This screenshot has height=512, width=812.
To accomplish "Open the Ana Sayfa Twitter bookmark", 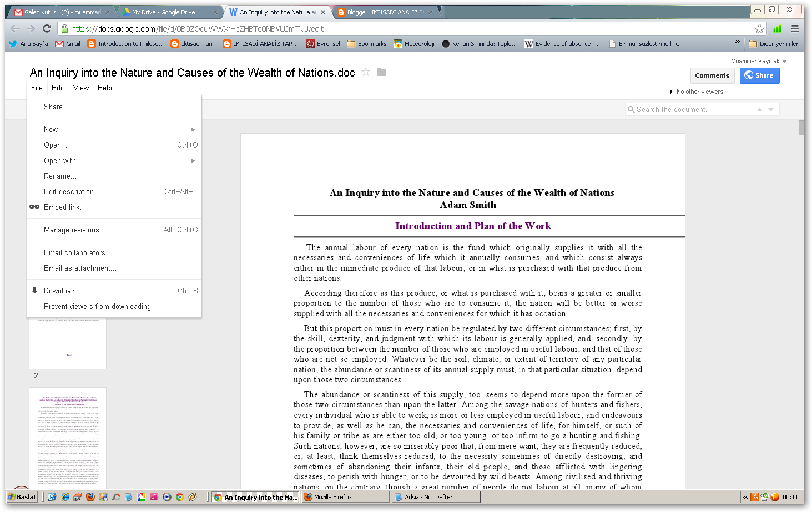I will [29, 44].
